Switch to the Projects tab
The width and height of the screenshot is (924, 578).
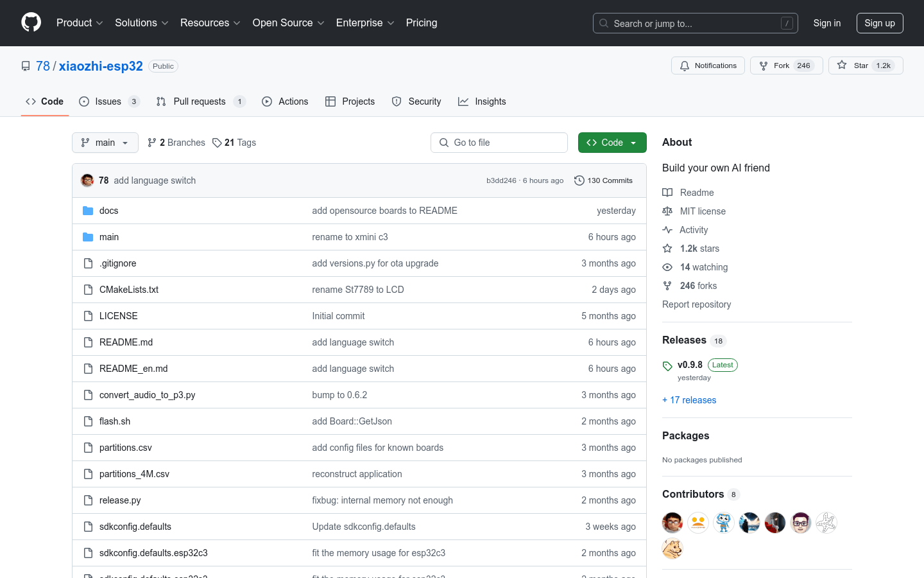click(350, 101)
